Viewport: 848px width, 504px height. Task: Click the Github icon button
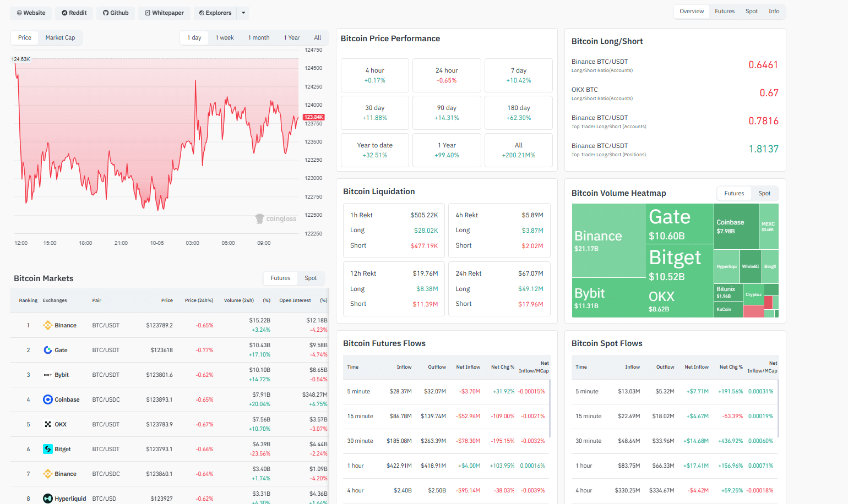105,13
